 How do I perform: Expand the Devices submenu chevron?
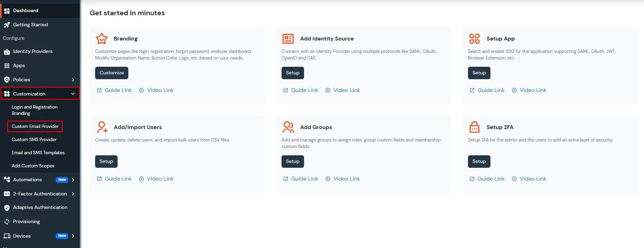73,236
